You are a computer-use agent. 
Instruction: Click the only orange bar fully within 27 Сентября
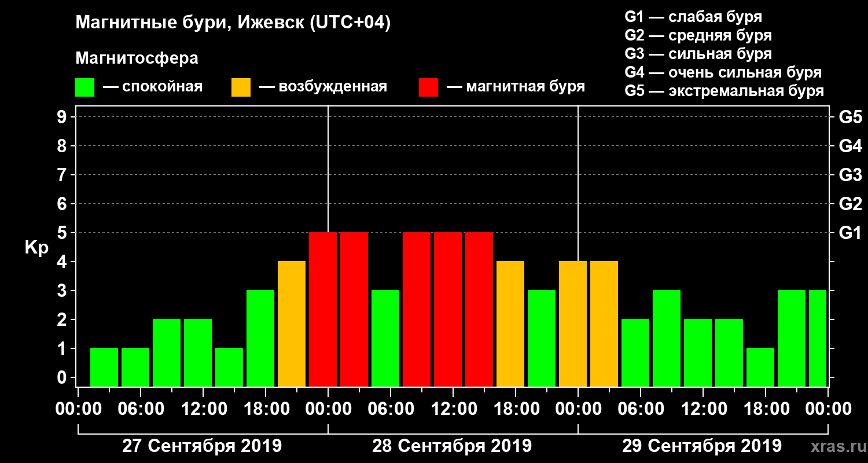click(x=292, y=324)
